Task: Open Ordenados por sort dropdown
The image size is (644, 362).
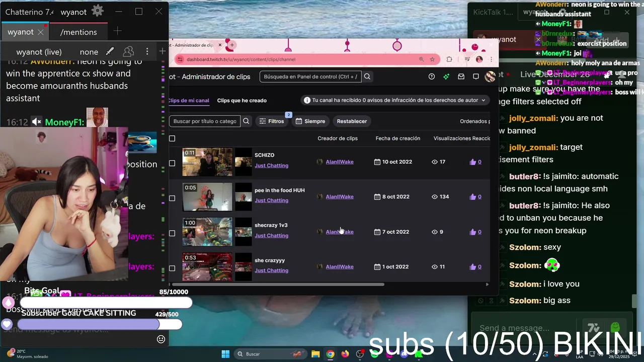Action: [474, 121]
